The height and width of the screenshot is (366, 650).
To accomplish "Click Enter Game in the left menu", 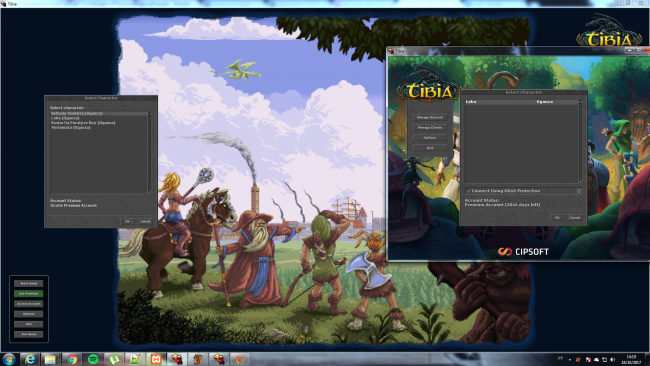I will point(29,284).
